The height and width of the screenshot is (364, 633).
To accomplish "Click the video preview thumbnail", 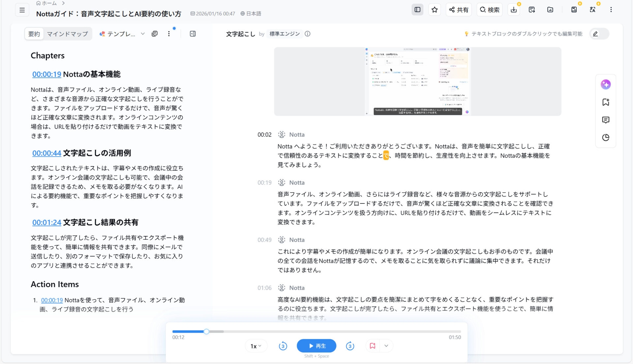I will point(417,81).
